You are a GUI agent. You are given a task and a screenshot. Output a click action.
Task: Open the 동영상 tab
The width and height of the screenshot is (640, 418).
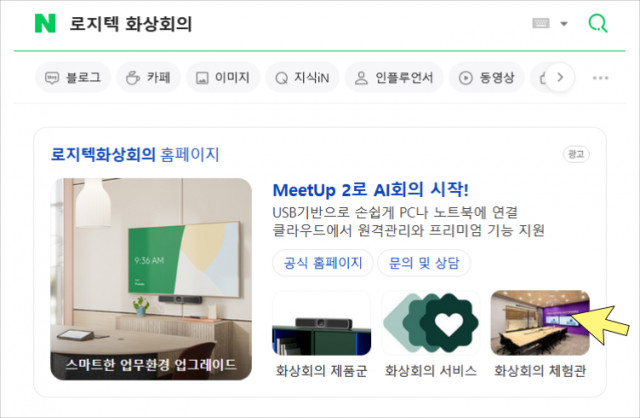coord(487,77)
